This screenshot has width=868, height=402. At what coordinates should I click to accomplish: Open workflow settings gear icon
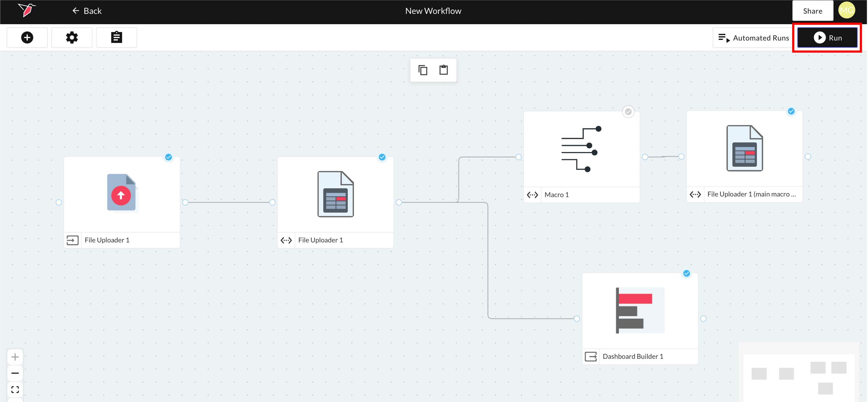[72, 37]
